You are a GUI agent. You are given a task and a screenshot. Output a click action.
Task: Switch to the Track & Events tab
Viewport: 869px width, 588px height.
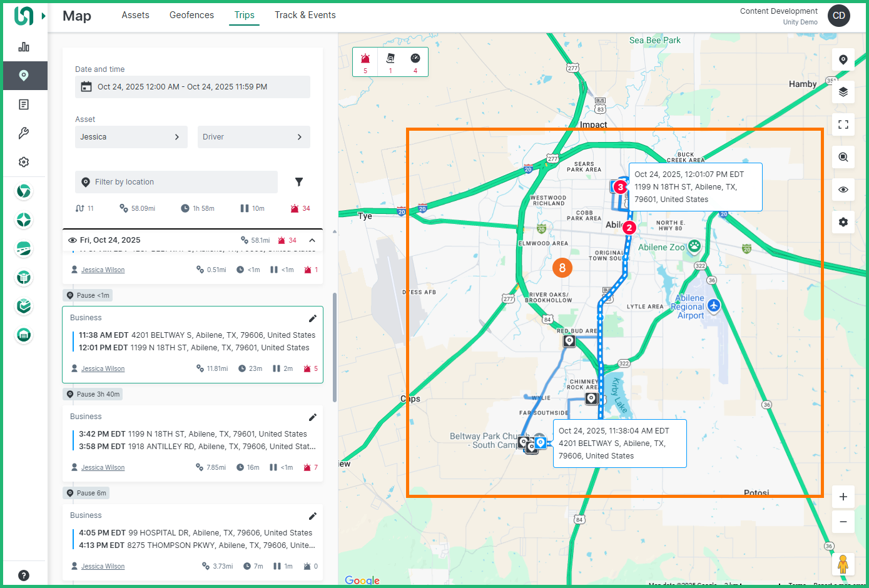tap(305, 15)
